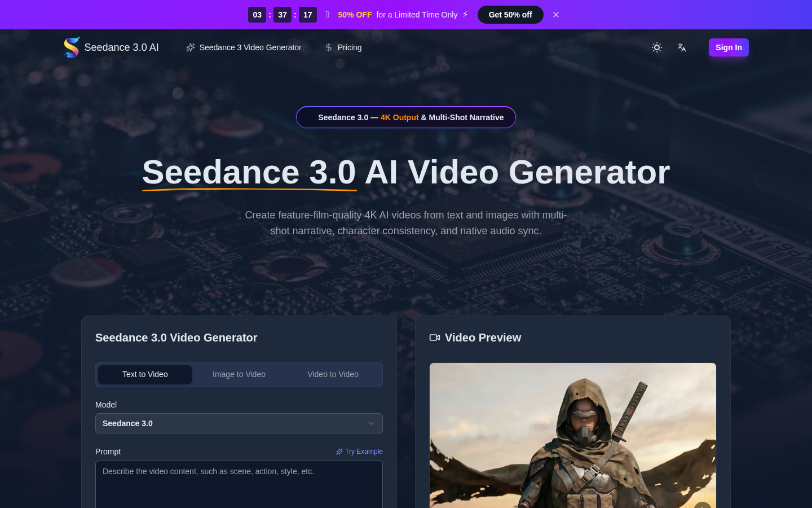
Task: Open the language switcher icon
Action: 681,47
